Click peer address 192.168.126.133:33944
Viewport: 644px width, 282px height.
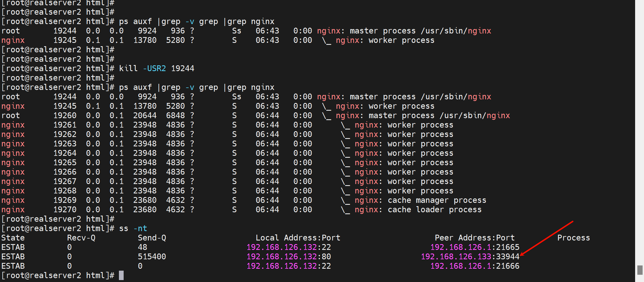click(470, 257)
